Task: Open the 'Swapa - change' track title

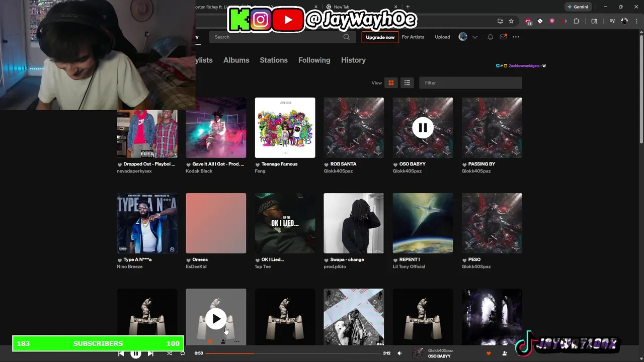Action: [x=347, y=259]
